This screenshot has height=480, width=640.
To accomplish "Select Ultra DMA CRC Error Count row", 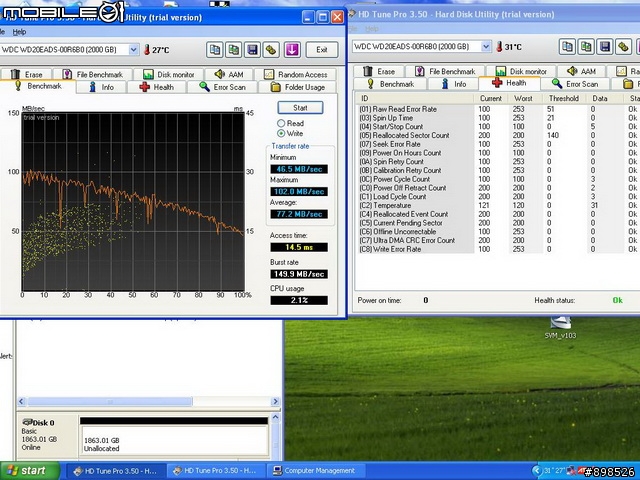I will click(x=498, y=240).
